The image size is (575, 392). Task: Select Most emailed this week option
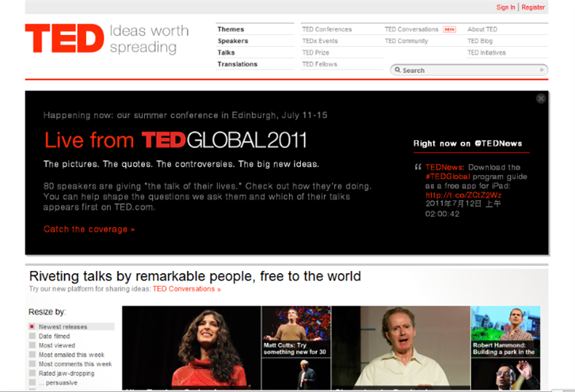(67, 355)
